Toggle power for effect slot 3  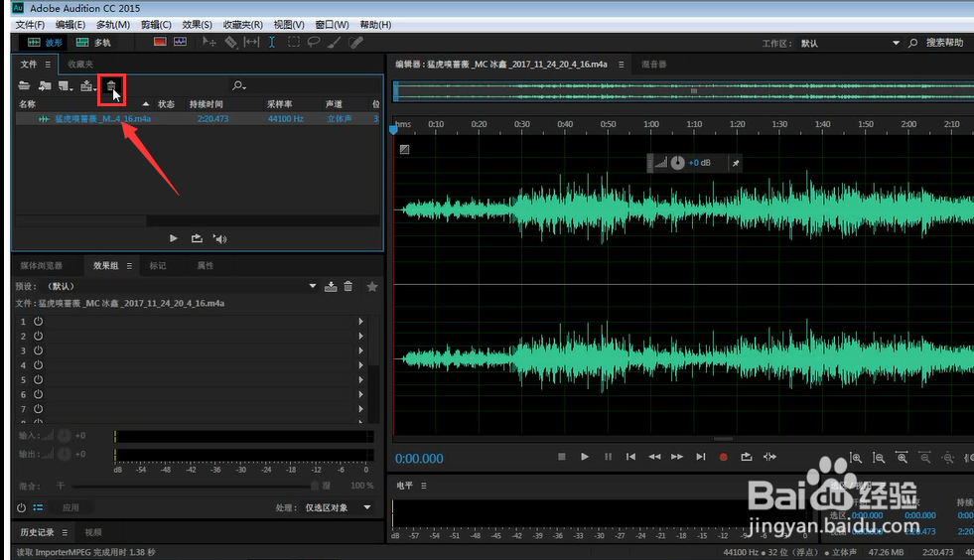click(x=38, y=350)
